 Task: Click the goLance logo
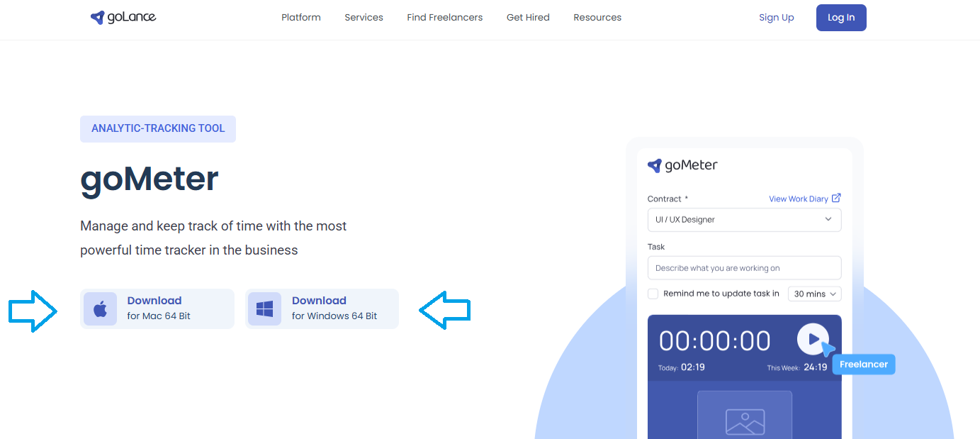pos(123,18)
